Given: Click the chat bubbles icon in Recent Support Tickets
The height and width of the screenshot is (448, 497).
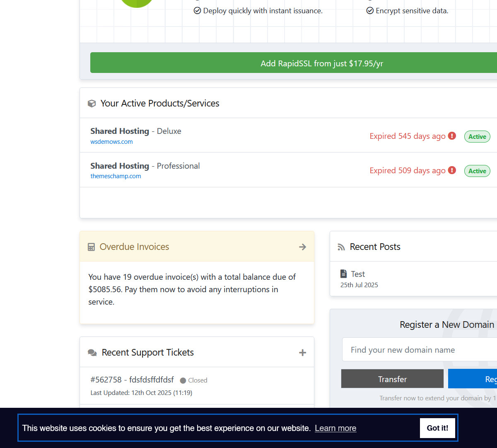Looking at the screenshot, I should [x=92, y=353].
